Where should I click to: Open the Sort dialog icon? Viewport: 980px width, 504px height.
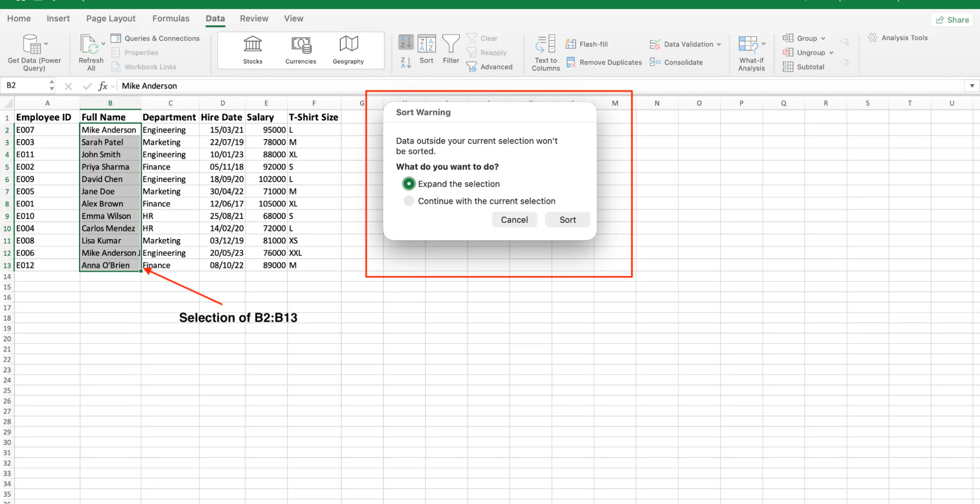point(427,44)
